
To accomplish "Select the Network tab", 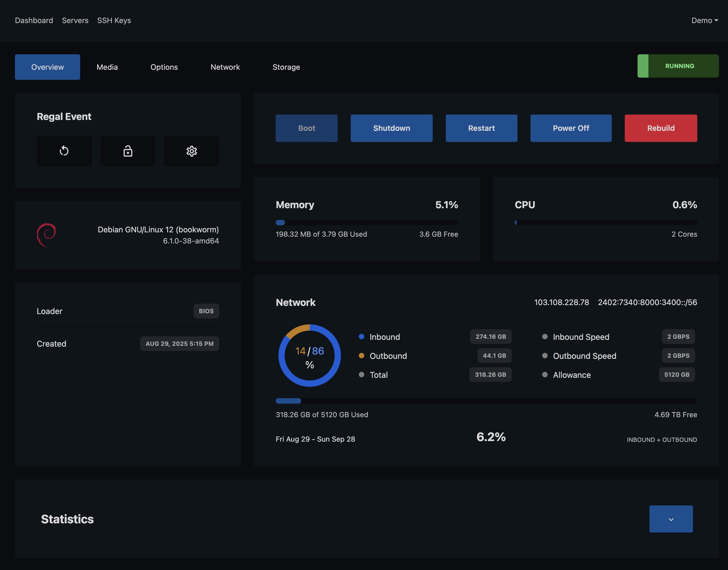I will (x=225, y=67).
